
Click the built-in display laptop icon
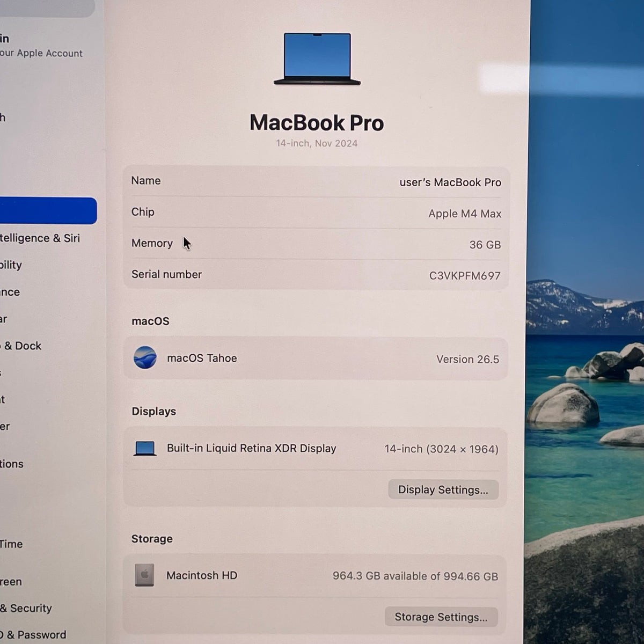(145, 449)
